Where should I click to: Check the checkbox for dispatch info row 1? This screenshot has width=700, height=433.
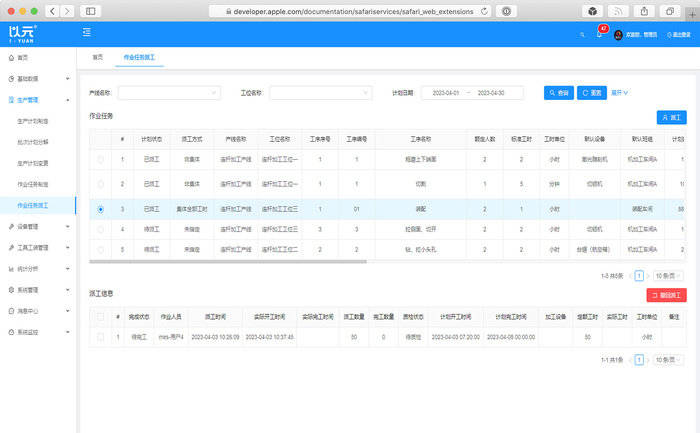(100, 338)
